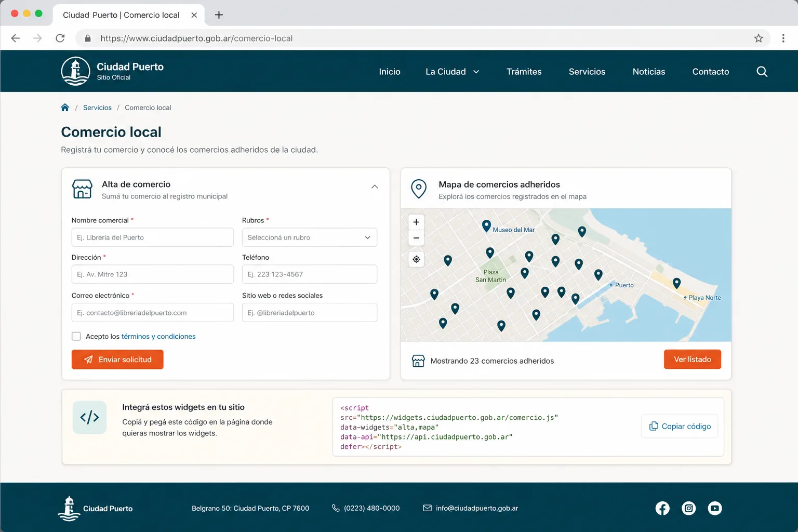Click the location pin icon beside Mapa heading

point(419,189)
